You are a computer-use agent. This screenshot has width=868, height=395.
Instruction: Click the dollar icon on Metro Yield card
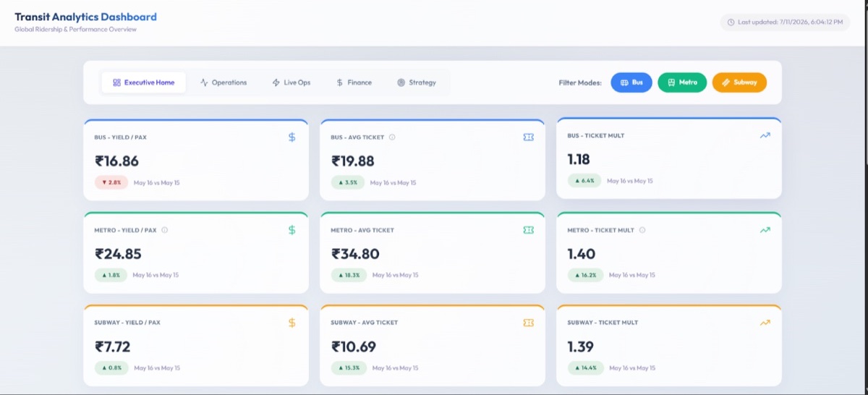coord(292,230)
